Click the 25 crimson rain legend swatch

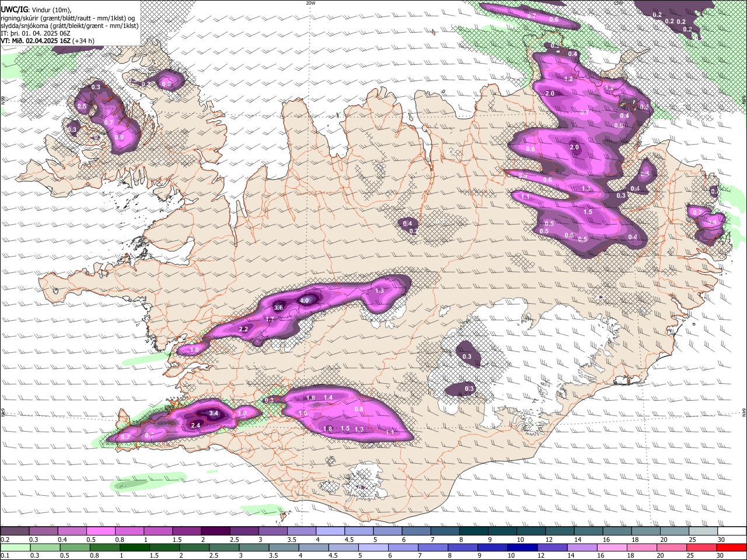coord(701,547)
